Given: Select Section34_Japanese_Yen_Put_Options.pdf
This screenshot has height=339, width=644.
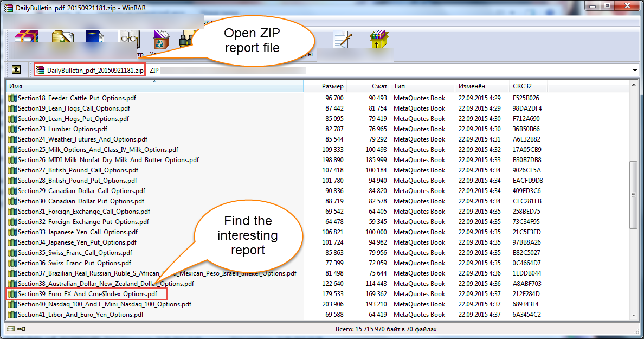Looking at the screenshot, I should pyautogui.click(x=77, y=242).
